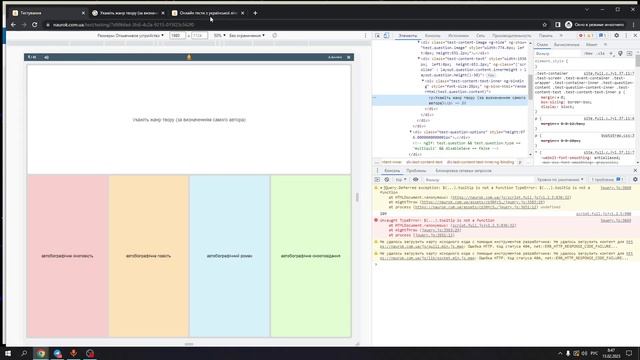Expand the jQuery.Deferred exception message

pyautogui.click(x=381, y=188)
